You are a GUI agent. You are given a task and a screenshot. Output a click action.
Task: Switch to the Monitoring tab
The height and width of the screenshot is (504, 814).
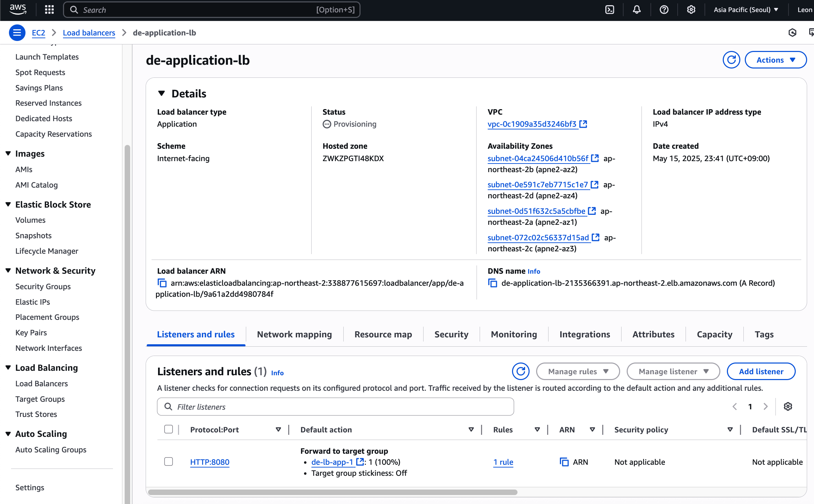click(514, 334)
